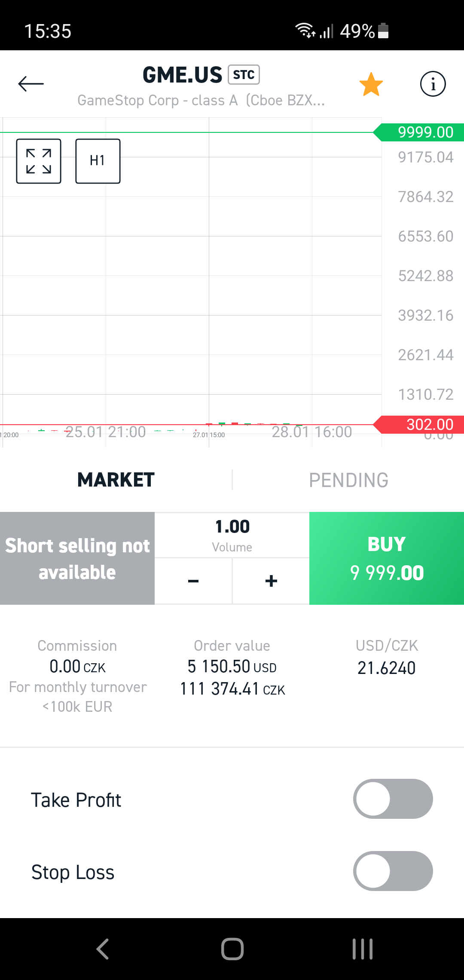Image resolution: width=464 pixels, height=980 pixels.
Task: Enable the Take Profit switch
Action: point(393,799)
